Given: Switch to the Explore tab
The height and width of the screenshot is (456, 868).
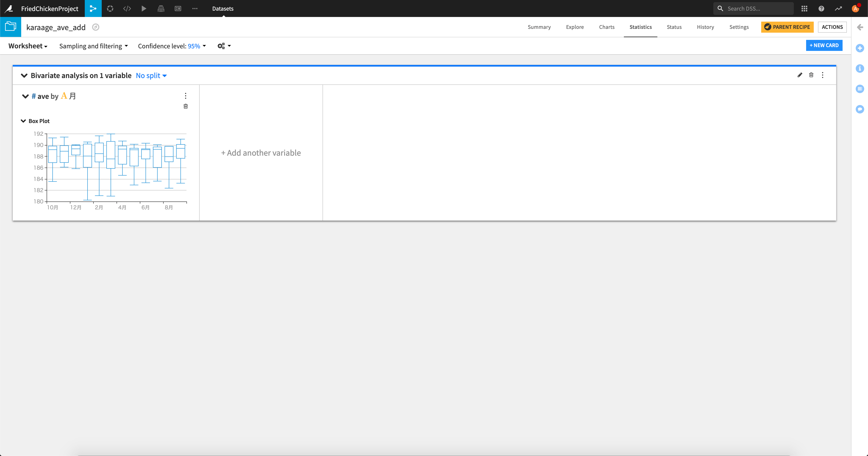Looking at the screenshot, I should coord(574,27).
